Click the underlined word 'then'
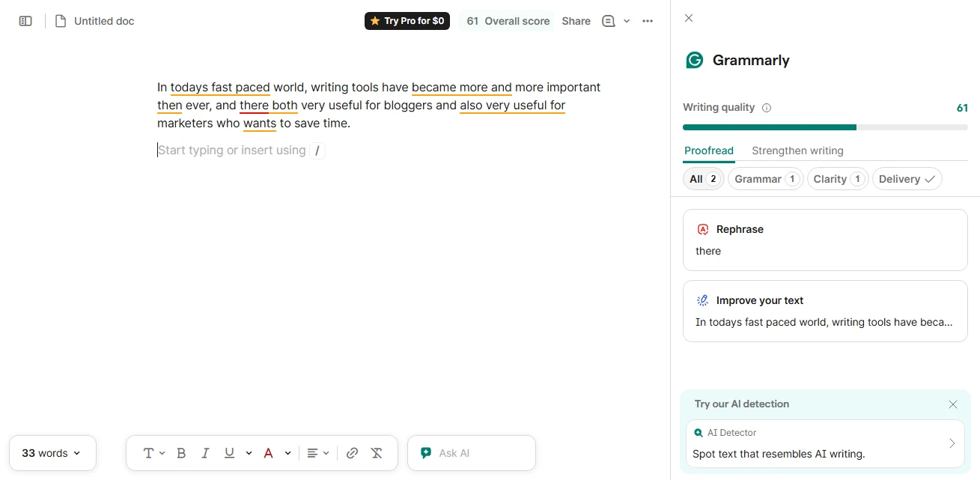Image resolution: width=980 pixels, height=480 pixels. 170,106
